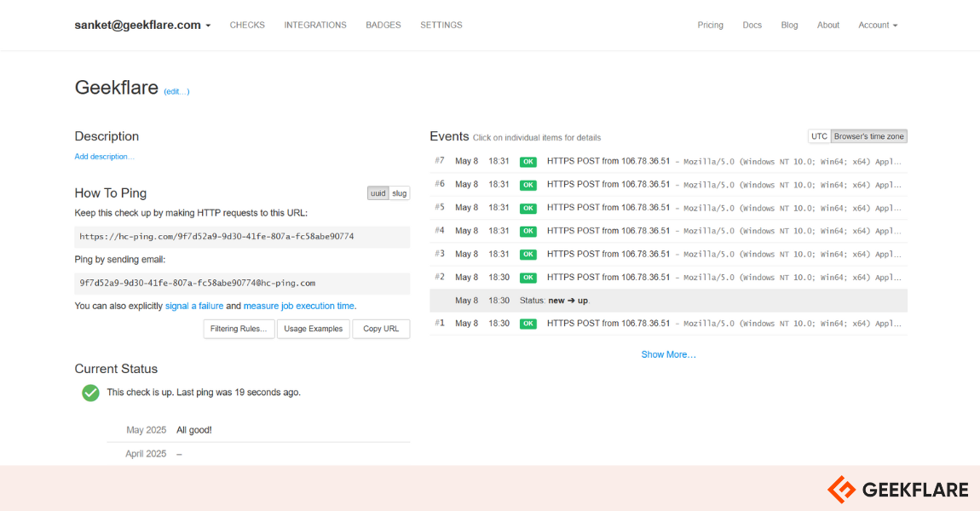Click the April 2025 downtime row

[258, 454]
